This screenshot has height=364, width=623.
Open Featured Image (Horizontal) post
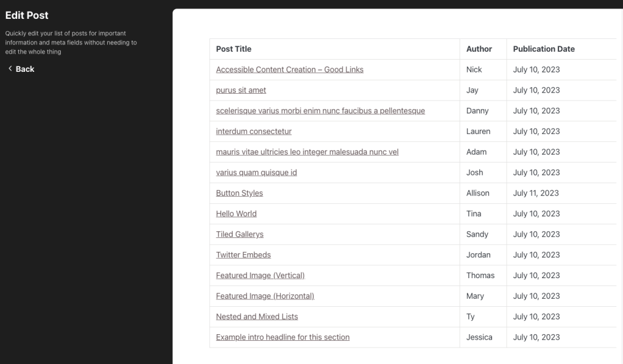point(265,296)
